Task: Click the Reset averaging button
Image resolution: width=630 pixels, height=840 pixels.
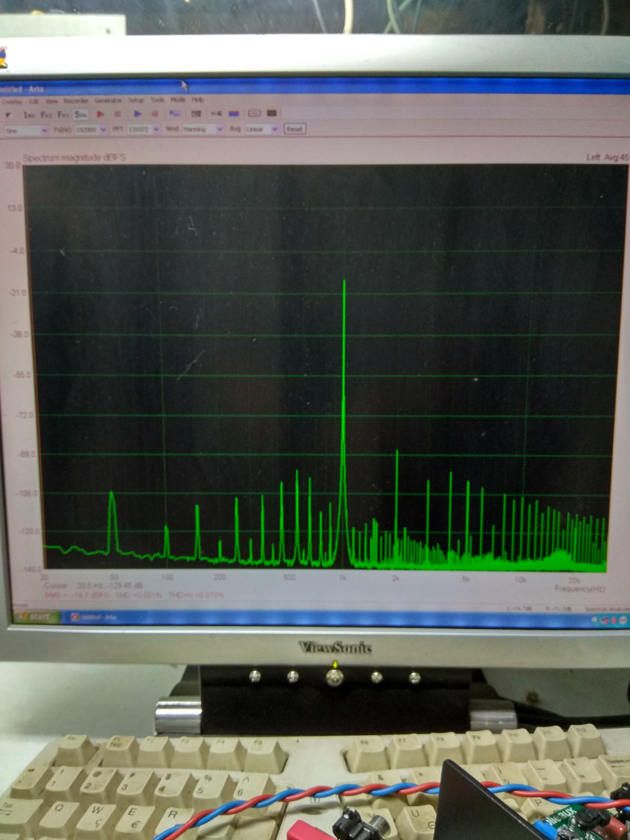Action: coord(295,129)
